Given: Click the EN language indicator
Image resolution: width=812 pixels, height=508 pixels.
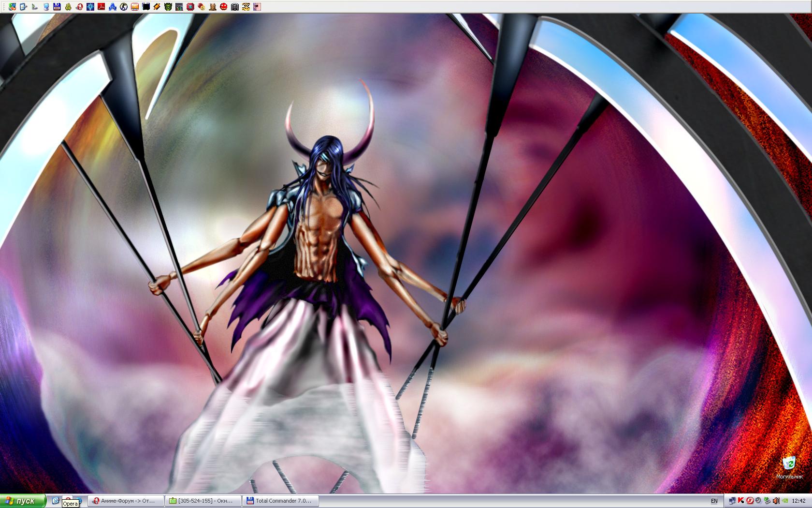Looking at the screenshot, I should tap(714, 501).
